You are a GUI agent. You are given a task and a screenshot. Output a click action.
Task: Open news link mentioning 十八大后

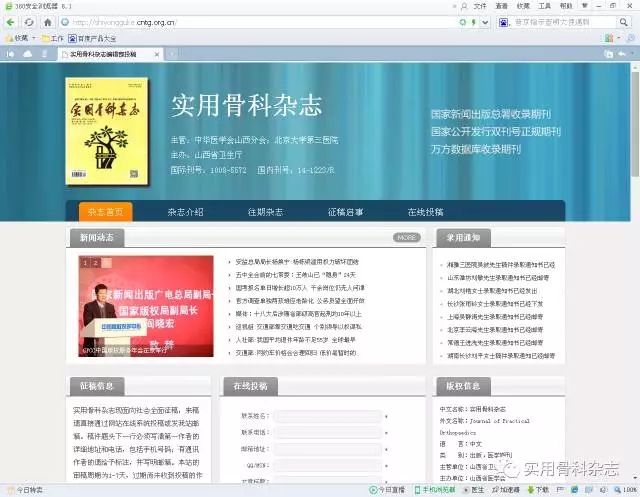click(x=298, y=314)
